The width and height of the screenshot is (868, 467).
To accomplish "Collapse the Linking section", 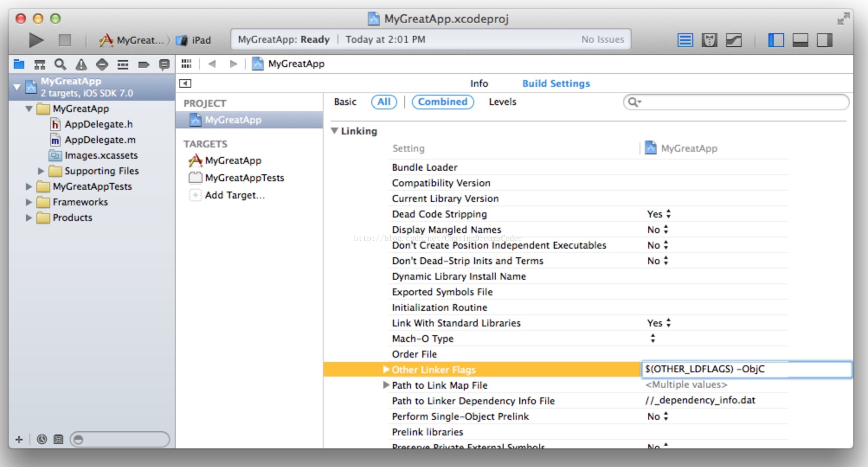I will [334, 131].
